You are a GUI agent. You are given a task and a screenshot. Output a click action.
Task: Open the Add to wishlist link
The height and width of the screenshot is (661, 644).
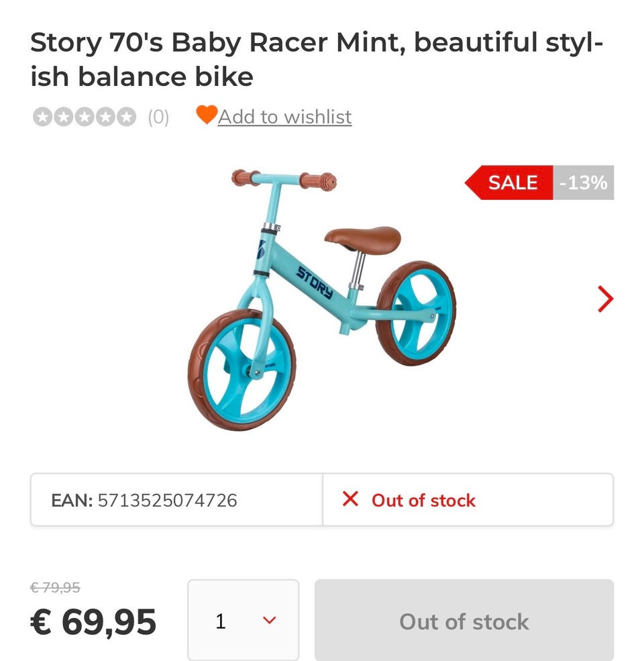tap(284, 117)
